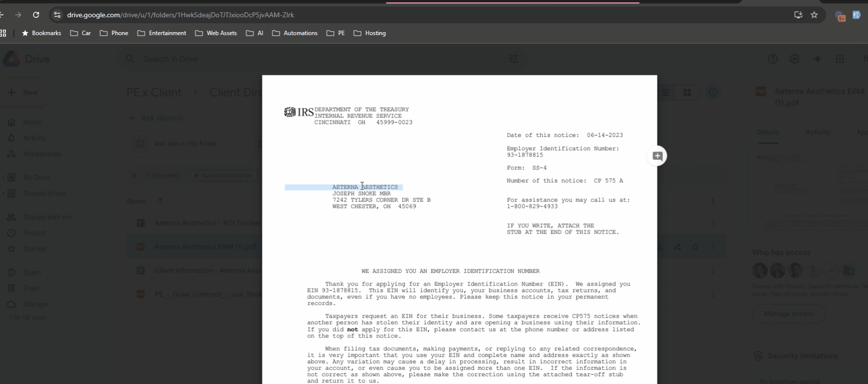Open the PE bookmarks folder
868x384 pixels.
pyautogui.click(x=336, y=33)
